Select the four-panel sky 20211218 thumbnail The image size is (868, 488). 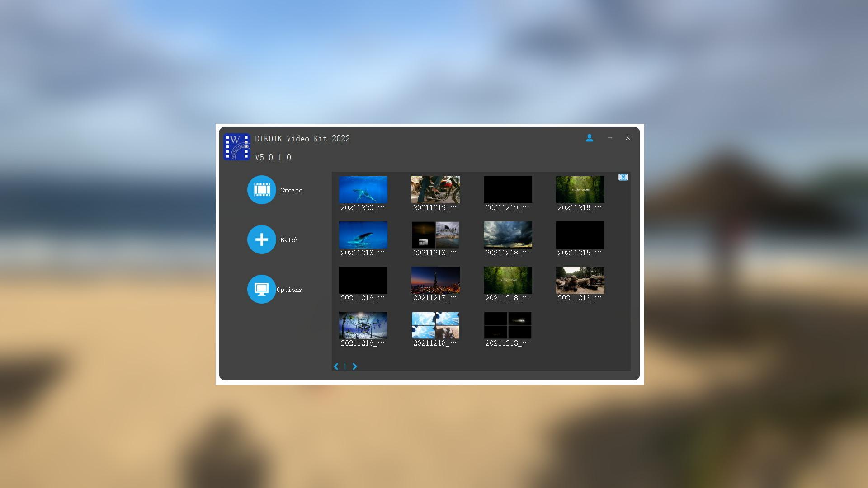click(435, 325)
